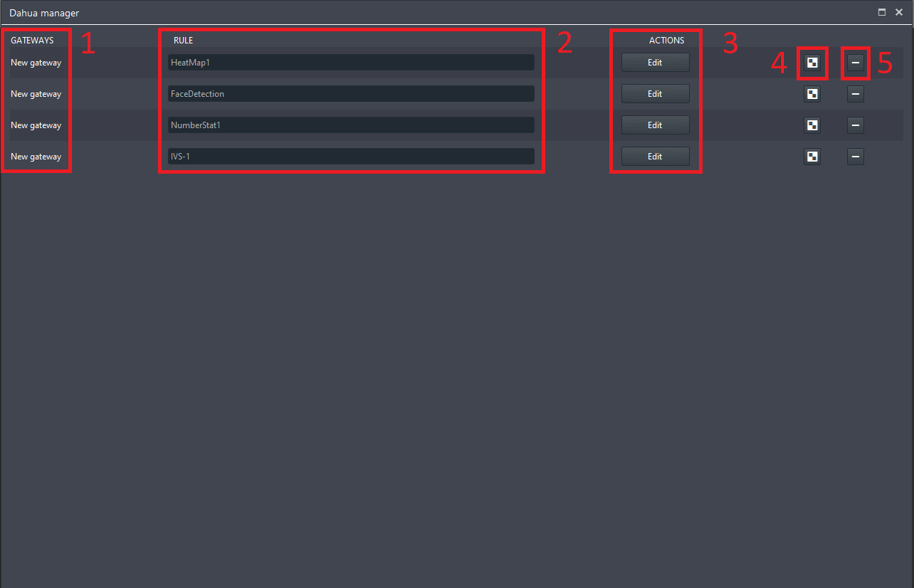Click the zone icon in HeatMap1 row
This screenshot has height=588, width=914.
pyautogui.click(x=812, y=63)
